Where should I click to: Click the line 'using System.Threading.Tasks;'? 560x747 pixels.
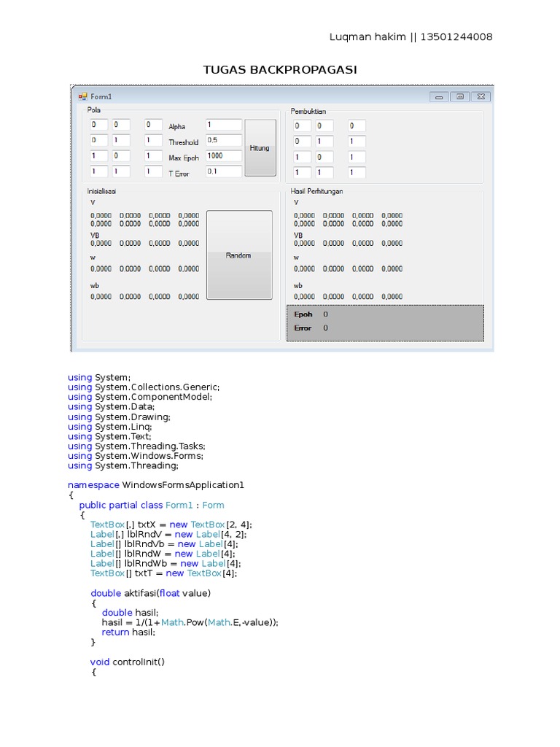[x=136, y=446]
